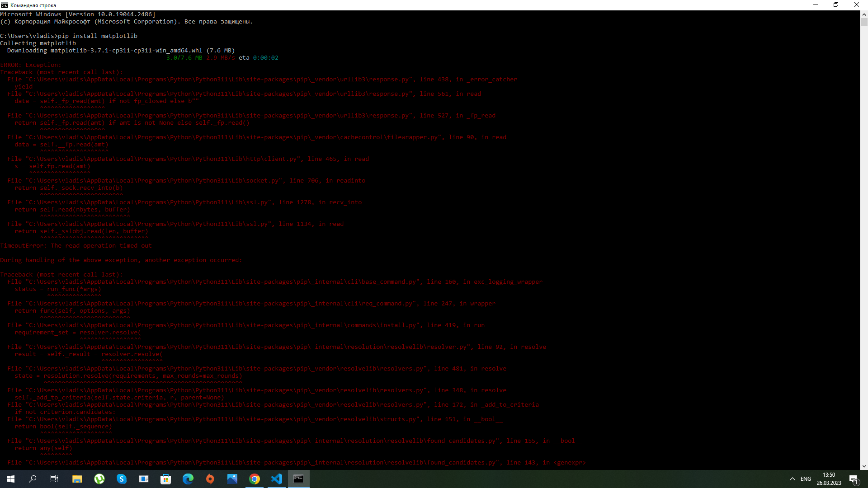This screenshot has width=868, height=488.
Task: Open Skype from the taskbar
Action: pyautogui.click(x=122, y=479)
